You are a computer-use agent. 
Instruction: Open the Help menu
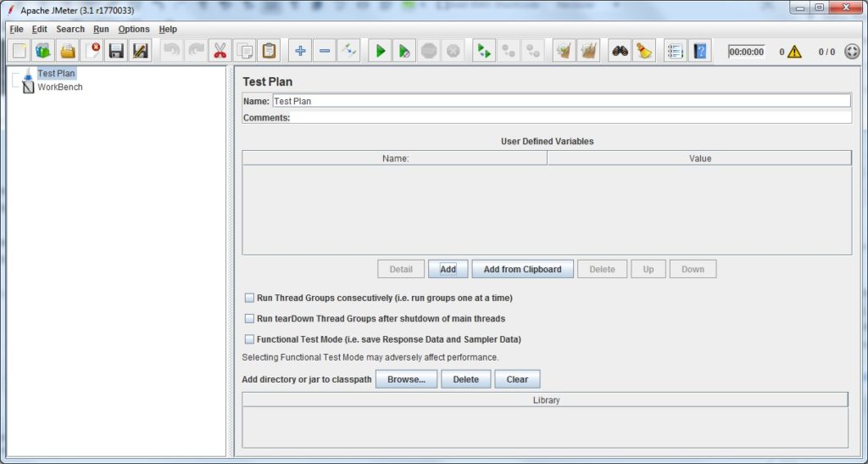click(x=168, y=30)
